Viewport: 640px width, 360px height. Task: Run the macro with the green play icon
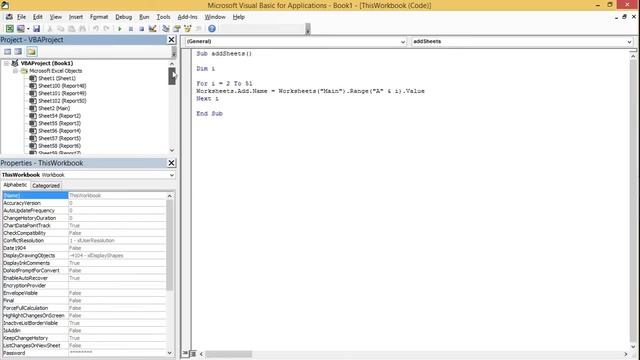point(120,29)
